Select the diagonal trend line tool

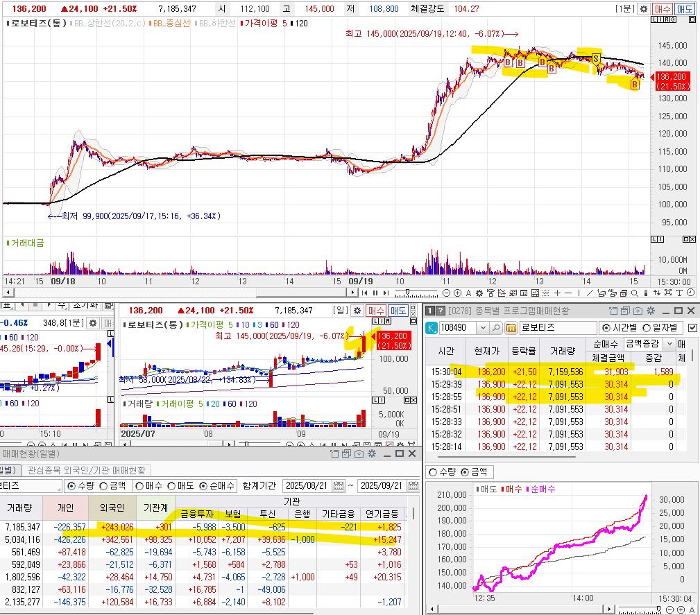(590, 293)
